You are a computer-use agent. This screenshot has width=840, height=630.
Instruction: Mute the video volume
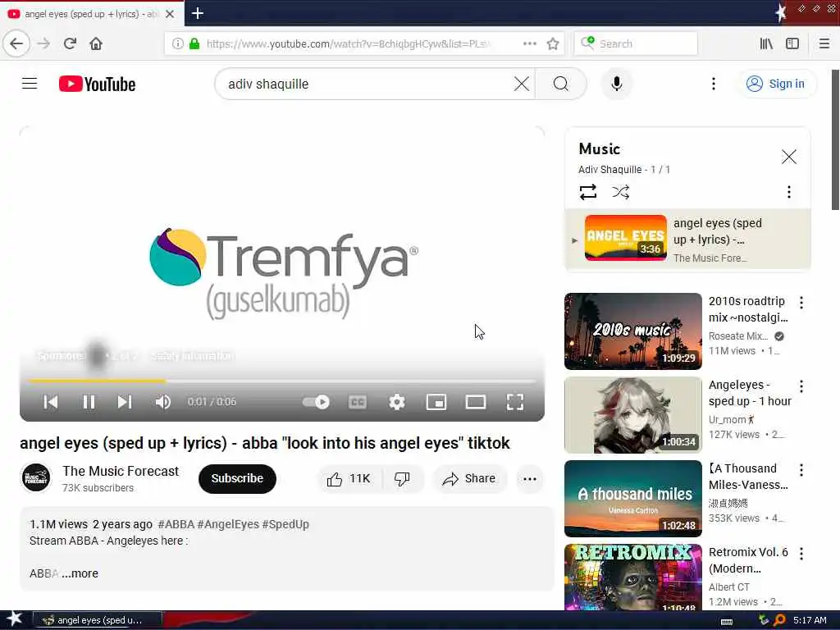(x=163, y=402)
